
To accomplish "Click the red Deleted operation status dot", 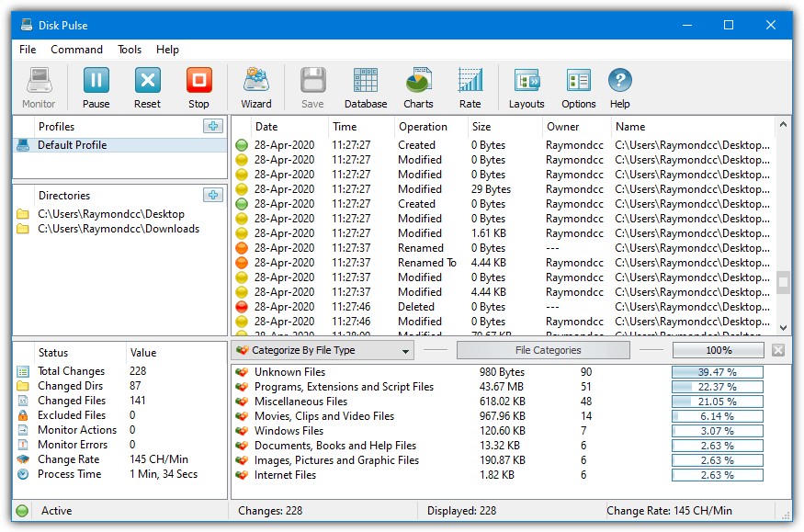I will pos(242,307).
